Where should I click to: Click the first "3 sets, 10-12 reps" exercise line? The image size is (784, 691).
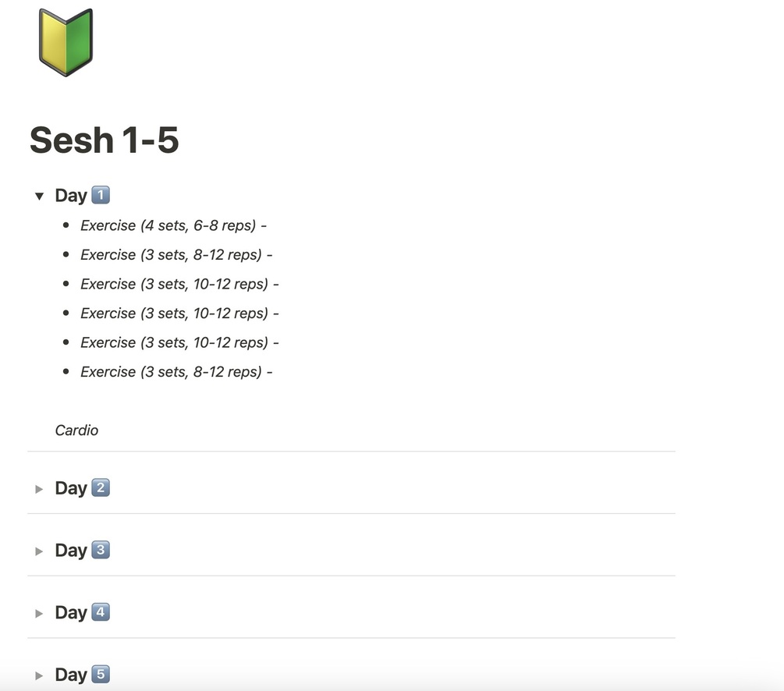pyautogui.click(x=179, y=284)
